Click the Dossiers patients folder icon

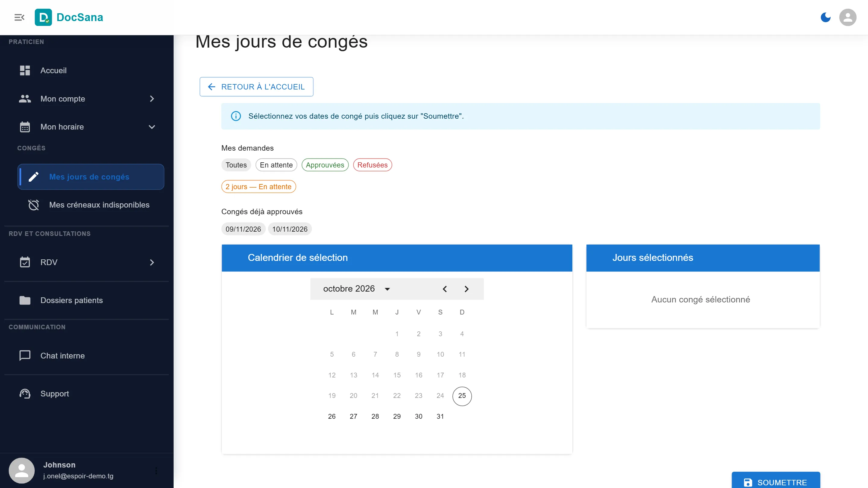[25, 300]
